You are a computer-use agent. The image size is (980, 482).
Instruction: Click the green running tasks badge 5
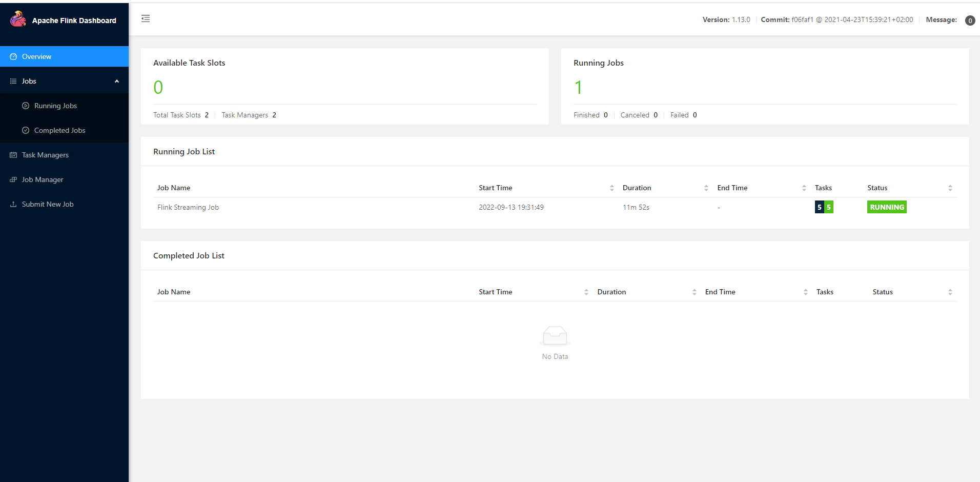[828, 207]
